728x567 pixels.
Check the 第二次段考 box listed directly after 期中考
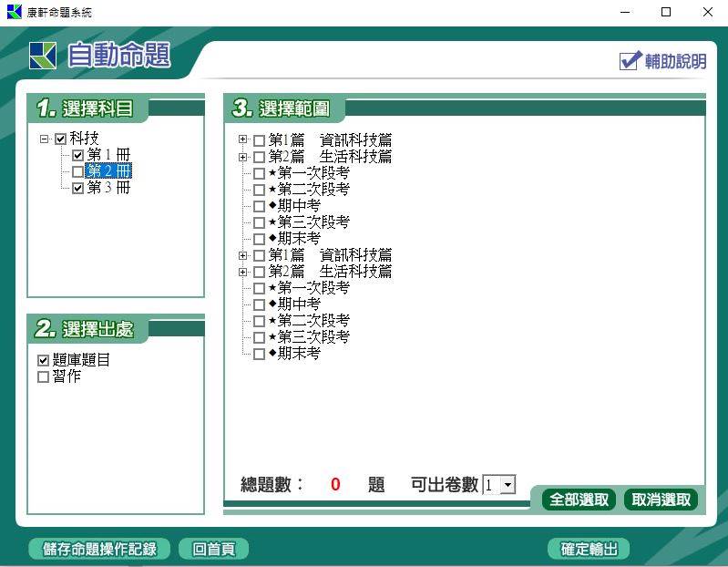[x=259, y=321]
